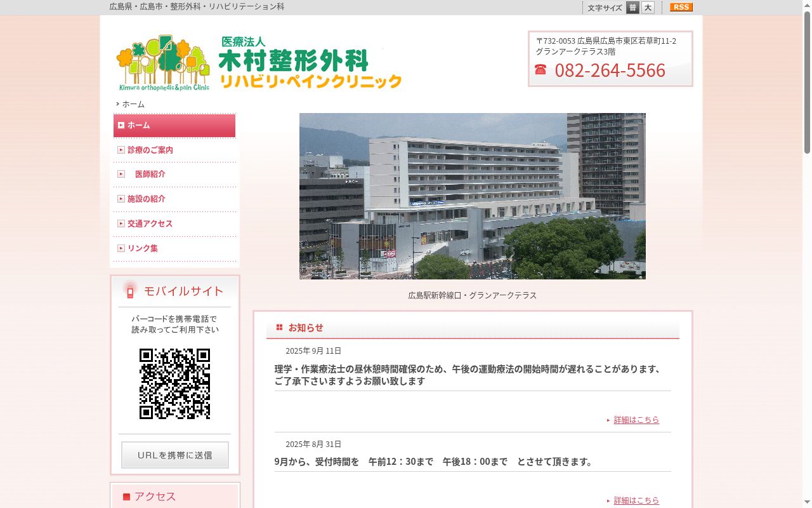Click the scrollbar down arrow
Viewport: 812px width, 508px height.
[807, 503]
